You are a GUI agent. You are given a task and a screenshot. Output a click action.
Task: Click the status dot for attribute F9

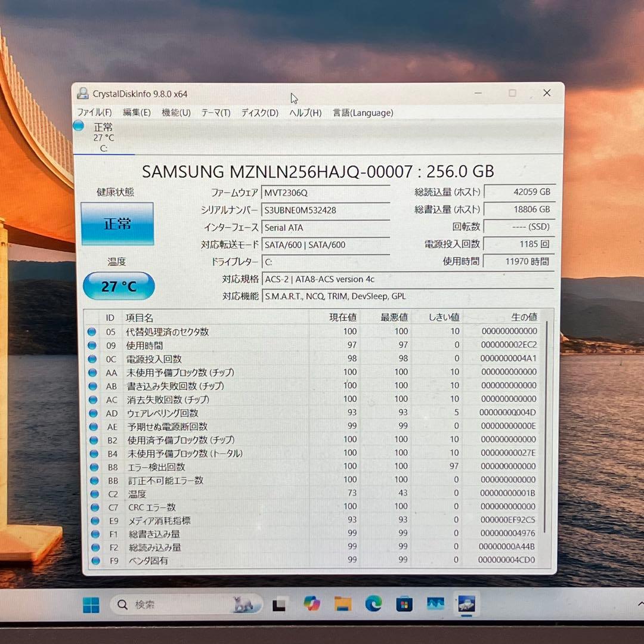click(x=95, y=561)
